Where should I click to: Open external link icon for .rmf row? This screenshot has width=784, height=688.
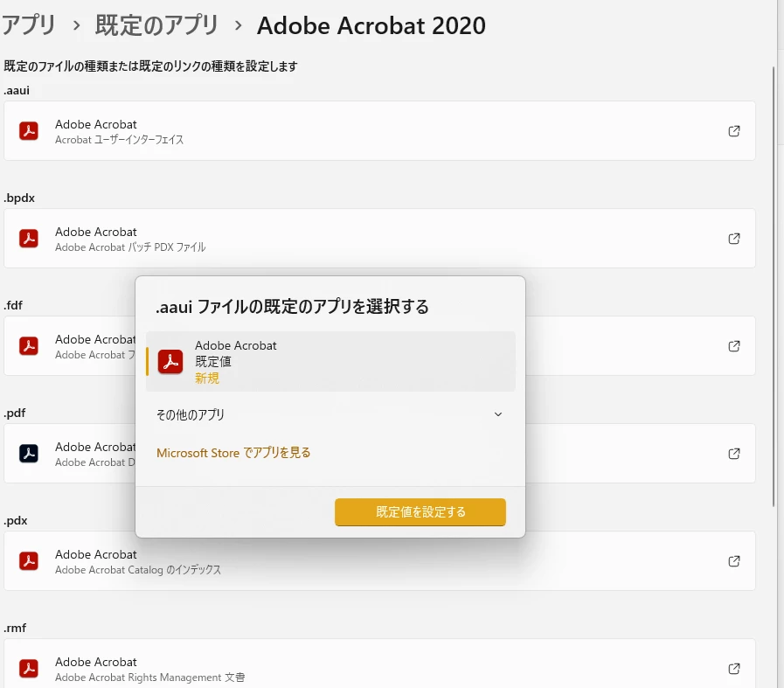pyautogui.click(x=733, y=669)
